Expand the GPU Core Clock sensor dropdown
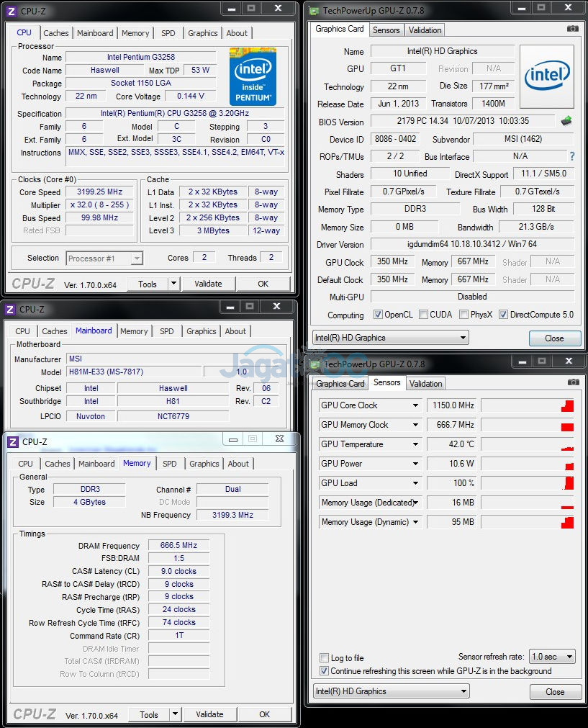The width and height of the screenshot is (588, 728). (415, 405)
